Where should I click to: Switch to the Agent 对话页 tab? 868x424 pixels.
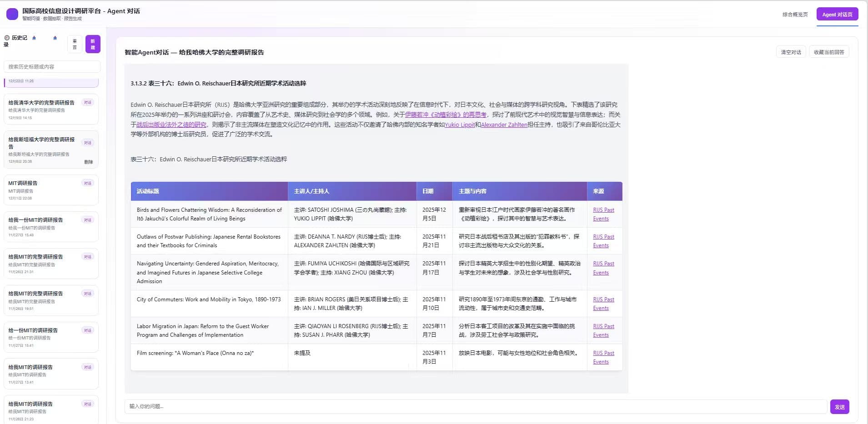(837, 15)
